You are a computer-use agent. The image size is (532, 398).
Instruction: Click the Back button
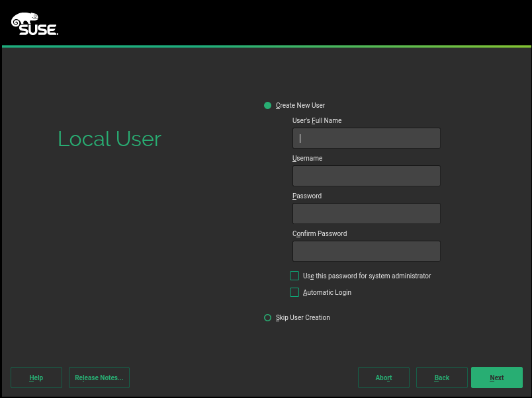point(441,378)
